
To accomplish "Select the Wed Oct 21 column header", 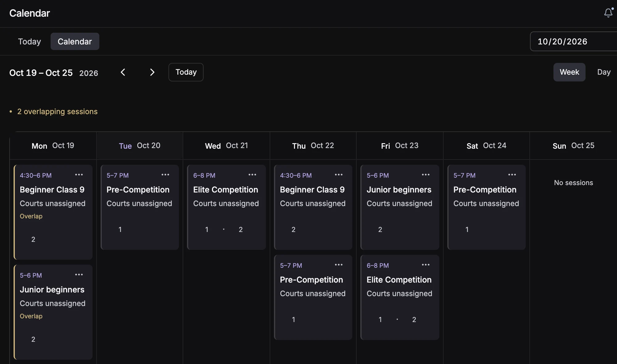I will [226, 146].
